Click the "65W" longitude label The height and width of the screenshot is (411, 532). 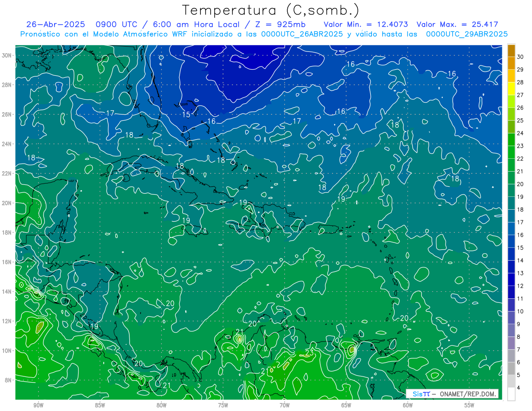pyautogui.click(x=346, y=405)
